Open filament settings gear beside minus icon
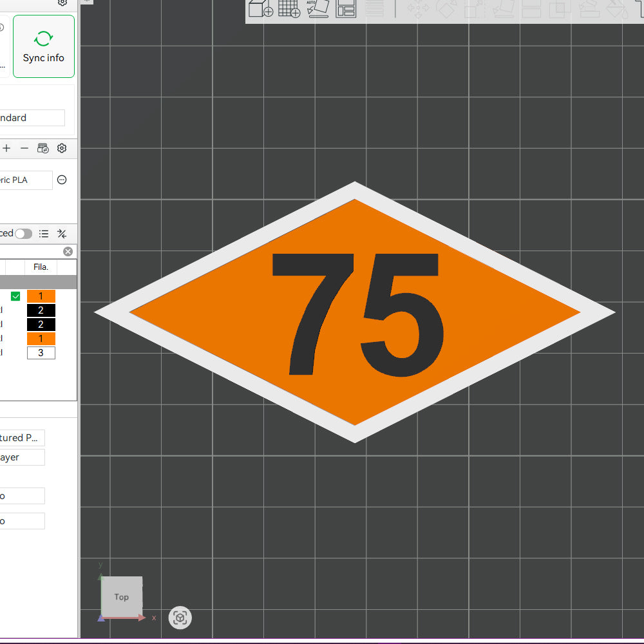Image resolution: width=644 pixels, height=644 pixels. click(62, 148)
